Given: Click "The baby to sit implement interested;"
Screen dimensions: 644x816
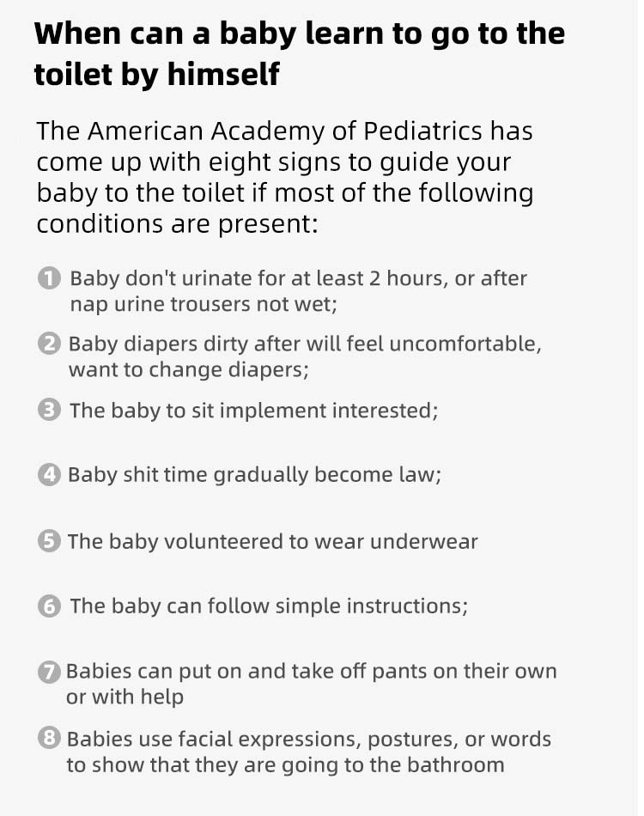Looking at the screenshot, I should click(253, 411).
